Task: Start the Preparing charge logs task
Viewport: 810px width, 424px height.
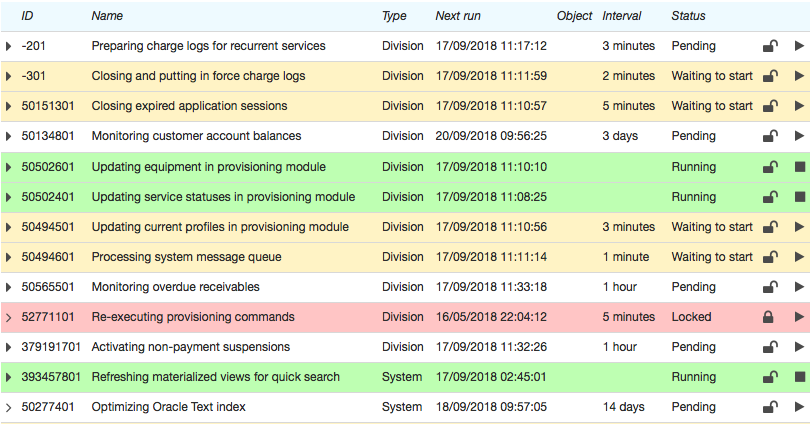Action: click(799, 46)
